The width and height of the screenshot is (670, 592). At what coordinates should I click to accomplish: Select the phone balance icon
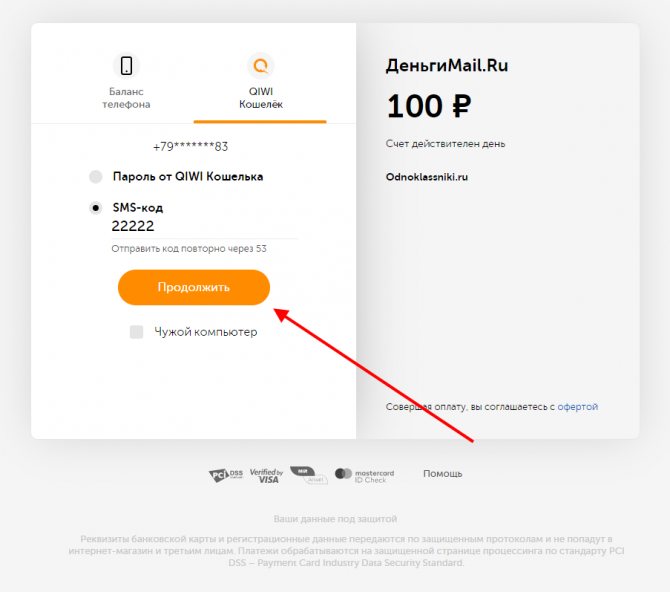(x=126, y=66)
